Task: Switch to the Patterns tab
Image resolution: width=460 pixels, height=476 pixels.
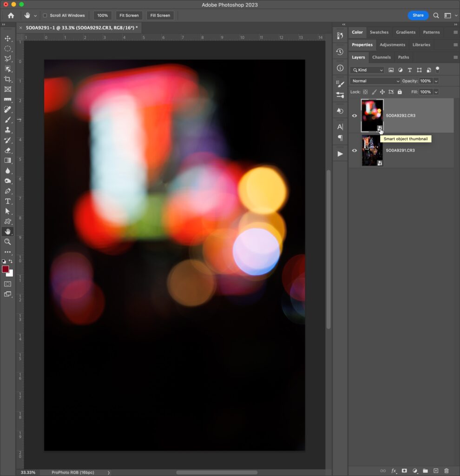Action: coord(431,32)
